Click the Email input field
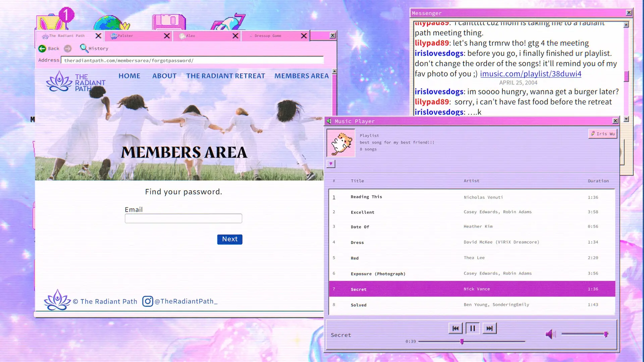 [183, 219]
